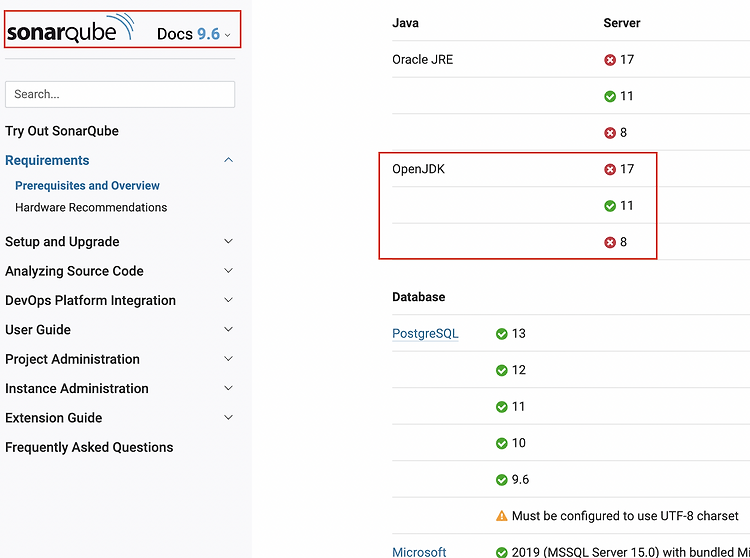This screenshot has height=558, width=750.
Task: Click red cross icon for OpenJDK 17
Action: (x=610, y=169)
